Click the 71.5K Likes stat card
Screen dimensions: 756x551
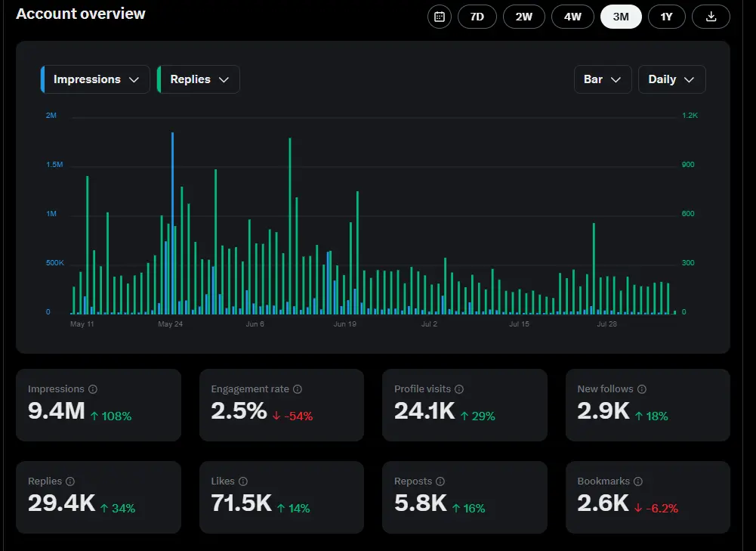pyautogui.click(x=282, y=497)
